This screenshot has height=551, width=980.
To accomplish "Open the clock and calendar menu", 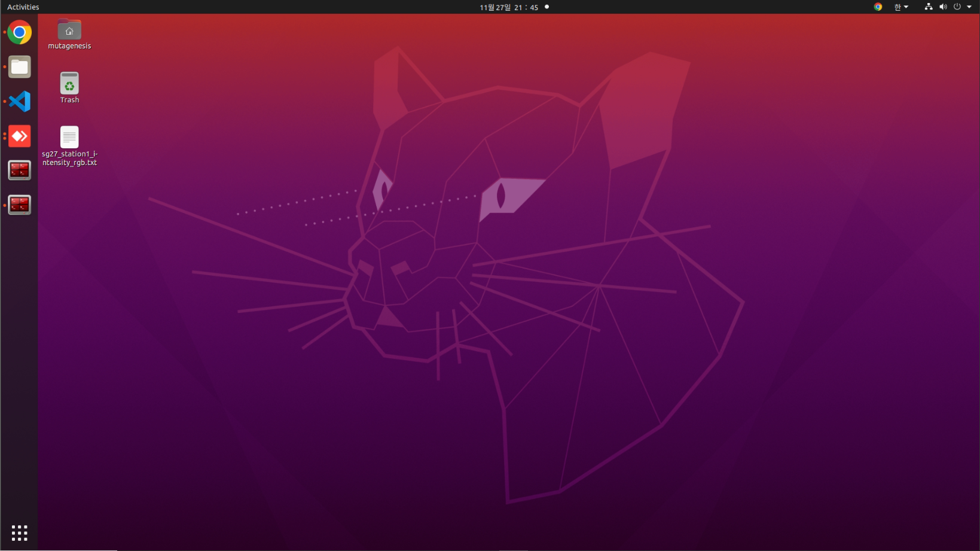I will (509, 7).
